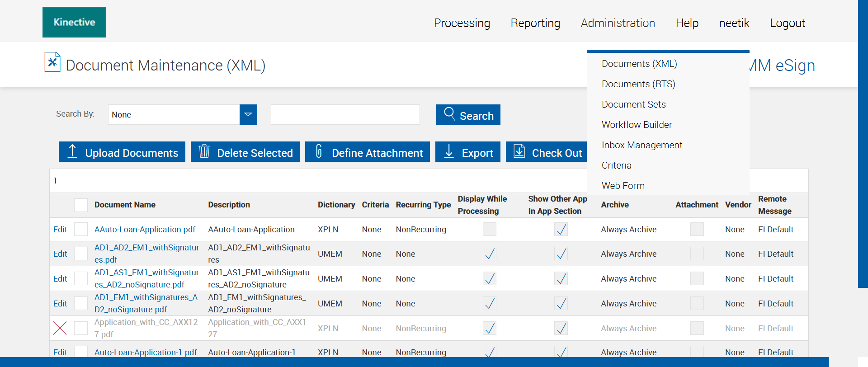Click the upload arrow icon

[72, 151]
